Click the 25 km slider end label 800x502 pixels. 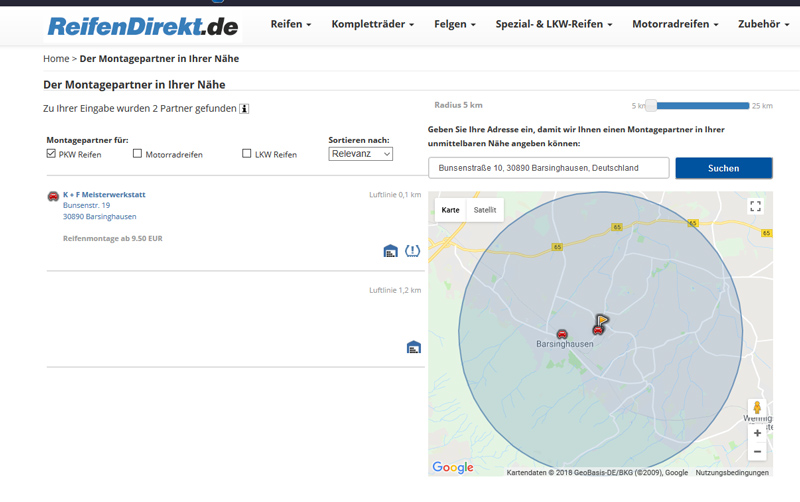(x=762, y=106)
